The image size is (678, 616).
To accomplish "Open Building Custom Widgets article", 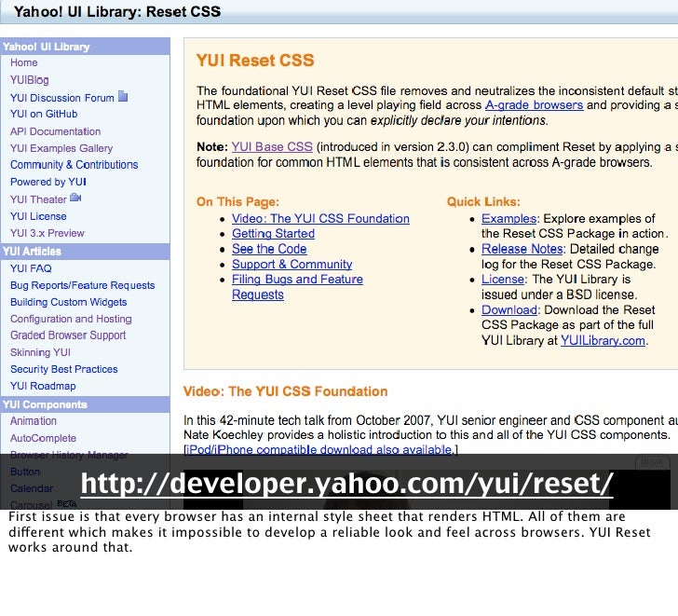I will click(68, 302).
